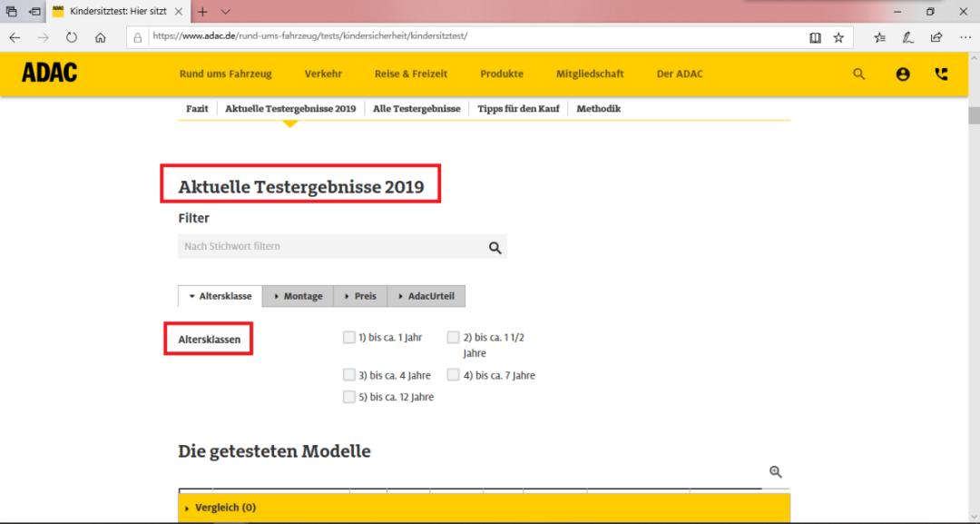Open the Mitgliedschaft menu
The width and height of the screenshot is (980, 524).
[590, 74]
